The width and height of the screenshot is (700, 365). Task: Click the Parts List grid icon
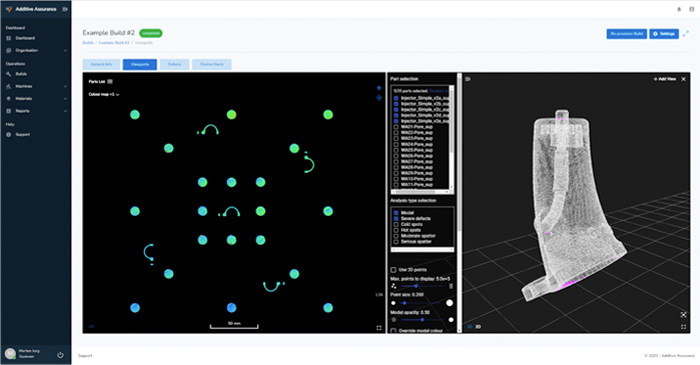(x=110, y=81)
